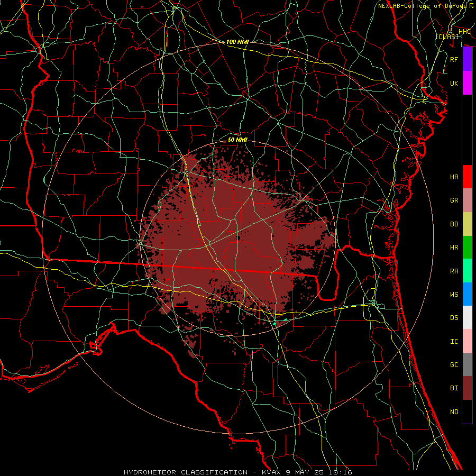
Task: Click the BD legend label
Action: coord(454,224)
